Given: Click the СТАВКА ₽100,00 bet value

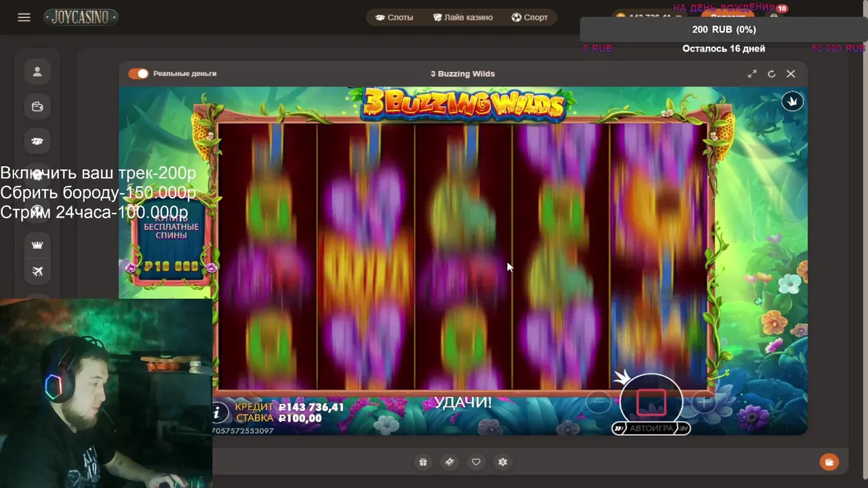Looking at the screenshot, I should click(279, 418).
